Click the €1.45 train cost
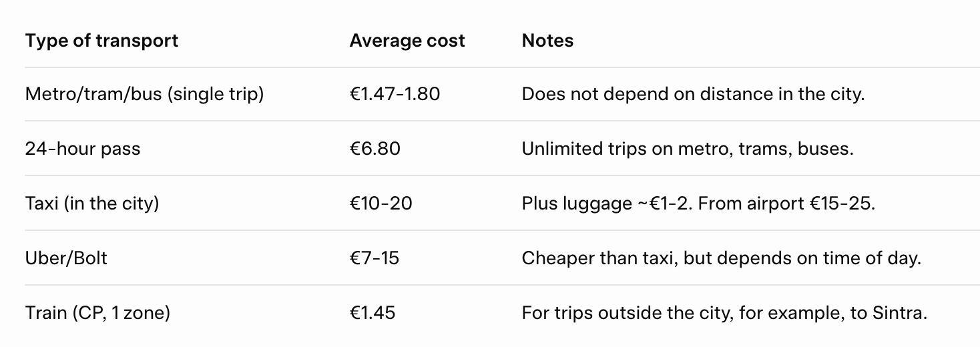Viewport: 980px width, 347px height. tap(372, 312)
